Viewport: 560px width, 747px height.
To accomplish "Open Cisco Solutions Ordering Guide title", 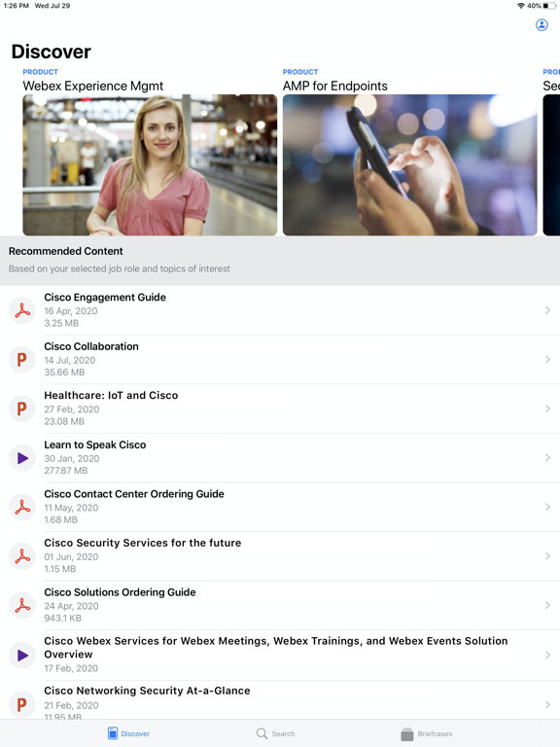I will coord(120,592).
